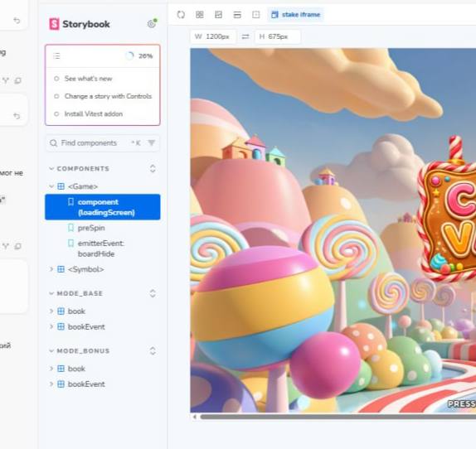Click the <Game> component grid icon
The width and height of the screenshot is (476, 449).
coord(61,186)
